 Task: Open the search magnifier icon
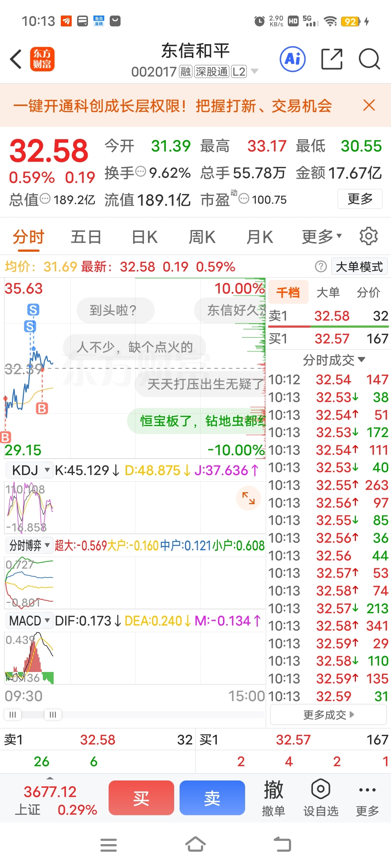369,59
